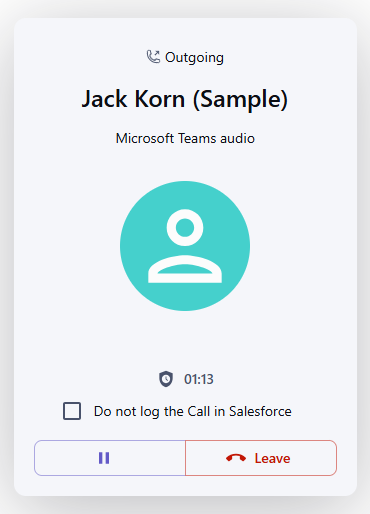Click the shield clock icon beside timer
The width and height of the screenshot is (370, 514).
pos(166,379)
